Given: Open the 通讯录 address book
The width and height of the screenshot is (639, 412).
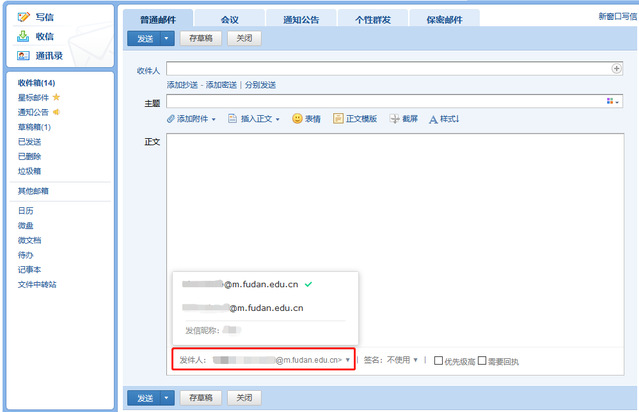Looking at the screenshot, I should point(24,55).
